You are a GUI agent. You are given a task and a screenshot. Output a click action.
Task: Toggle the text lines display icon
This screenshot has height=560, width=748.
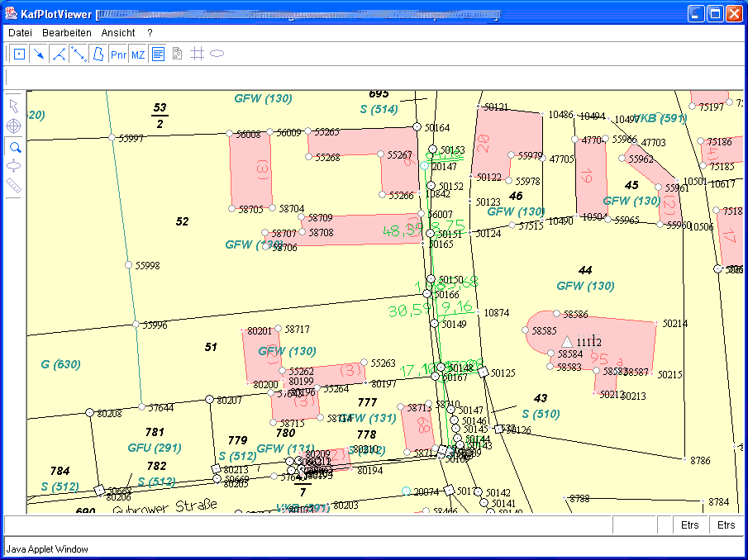158,55
